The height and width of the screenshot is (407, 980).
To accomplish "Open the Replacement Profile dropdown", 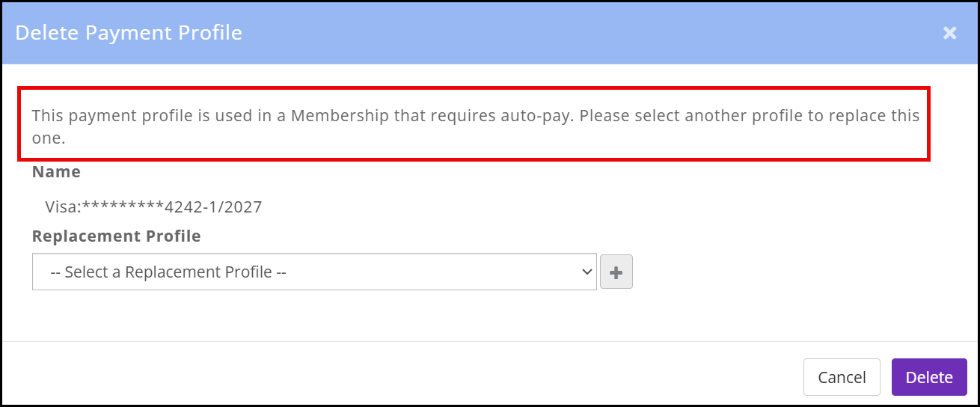I will (314, 272).
